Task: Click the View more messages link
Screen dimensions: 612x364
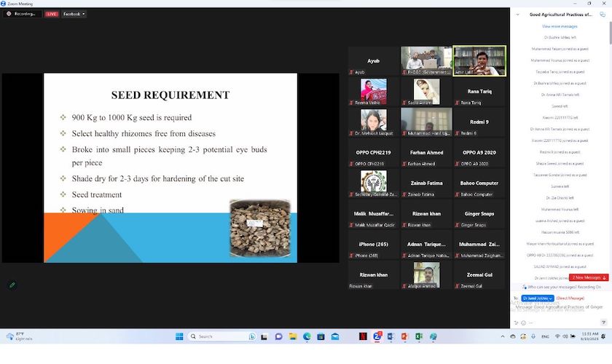Action: (560, 26)
